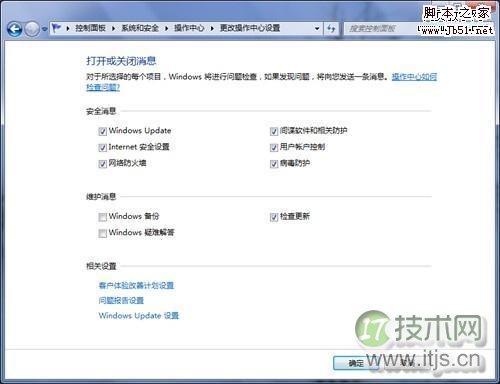The height and width of the screenshot is (384, 500).
Task: Focus the 搜索控制面板 search box
Action: (380, 29)
